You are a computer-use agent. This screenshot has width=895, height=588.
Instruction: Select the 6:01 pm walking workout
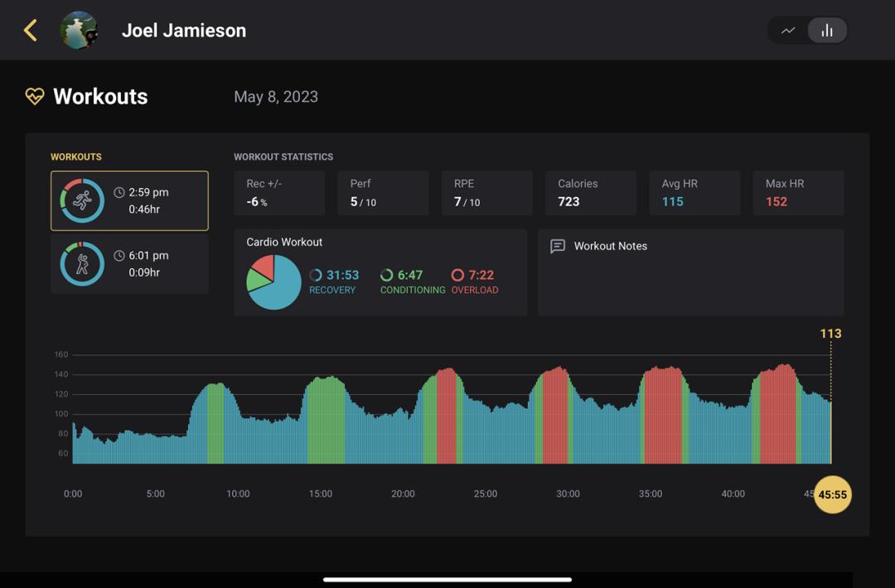[x=129, y=263]
